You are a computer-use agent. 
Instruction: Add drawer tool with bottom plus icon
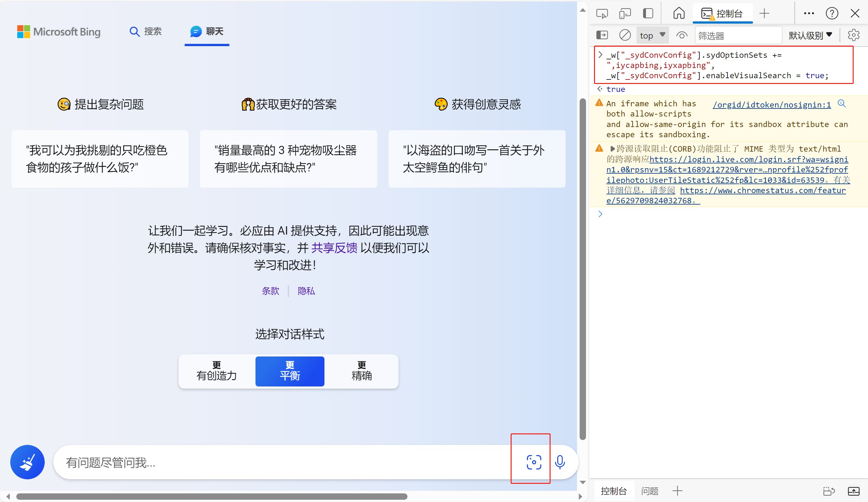[x=677, y=491]
